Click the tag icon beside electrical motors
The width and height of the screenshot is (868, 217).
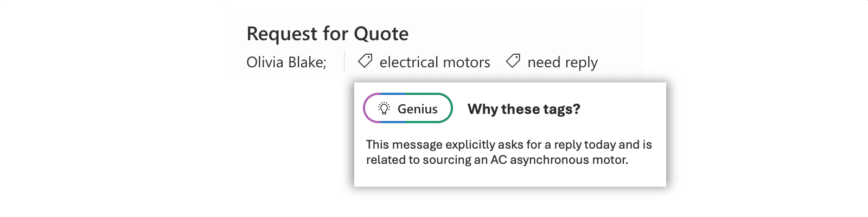(365, 61)
